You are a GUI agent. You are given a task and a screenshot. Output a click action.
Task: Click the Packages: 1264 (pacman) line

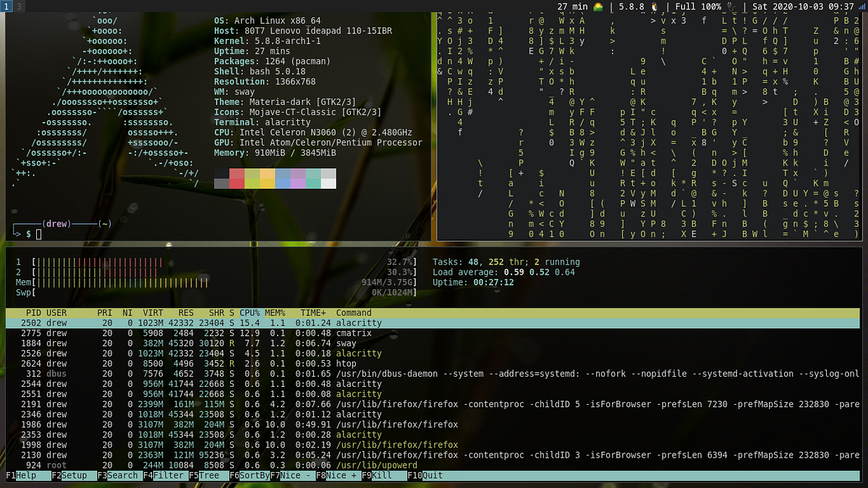273,61
